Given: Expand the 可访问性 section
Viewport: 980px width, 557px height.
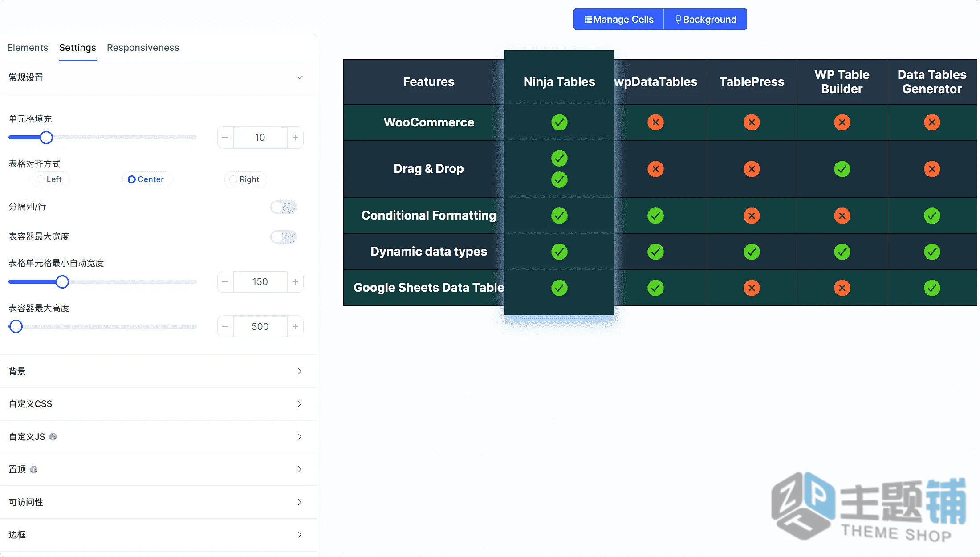Looking at the screenshot, I should 159,502.
